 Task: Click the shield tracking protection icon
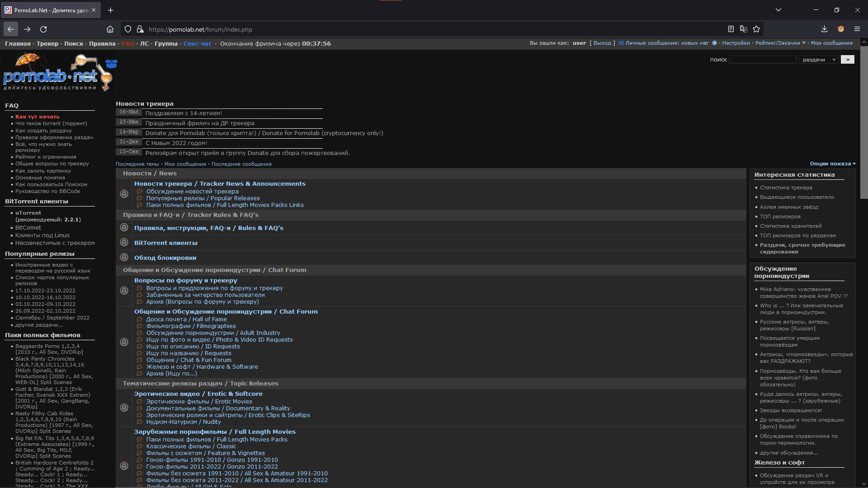coord(128,29)
